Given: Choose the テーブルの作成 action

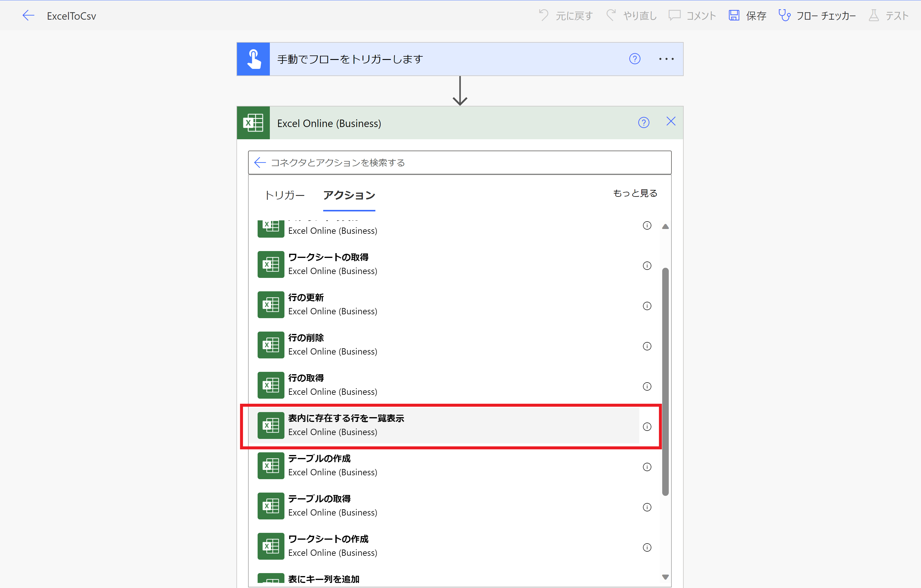Looking at the screenshot, I should 444,465.
